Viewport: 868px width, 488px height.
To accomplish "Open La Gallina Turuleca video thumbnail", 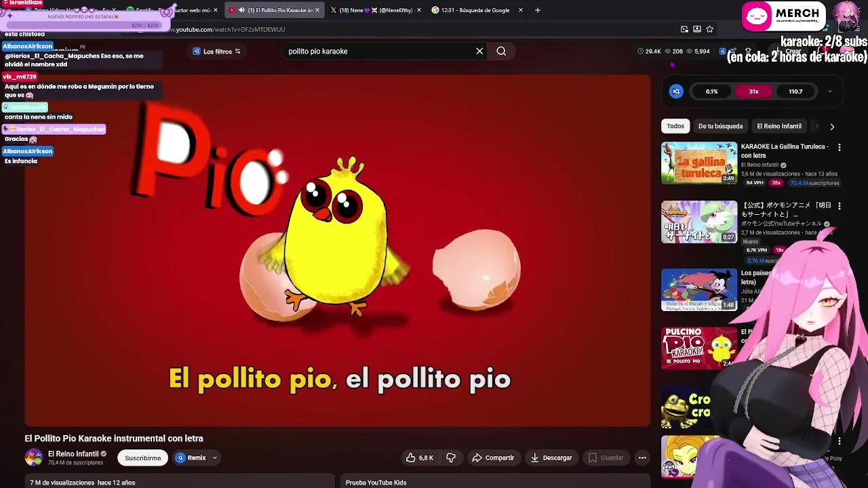I will click(x=699, y=163).
